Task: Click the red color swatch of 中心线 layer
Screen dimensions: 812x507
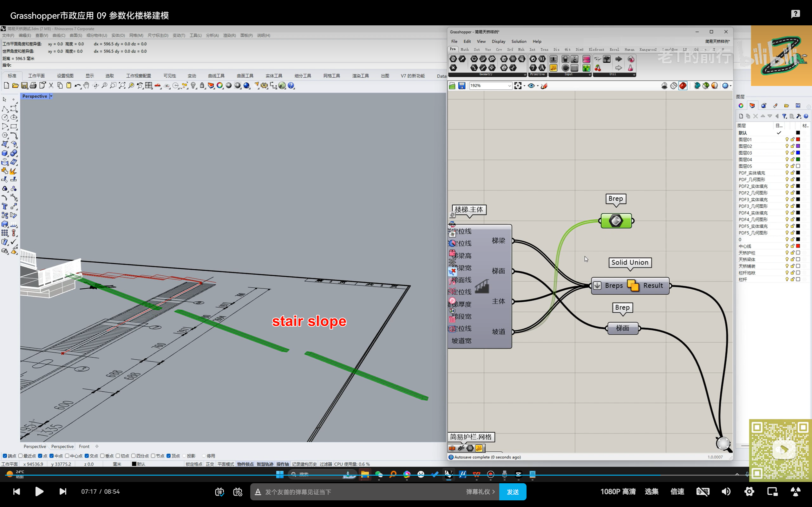Action: click(798, 246)
